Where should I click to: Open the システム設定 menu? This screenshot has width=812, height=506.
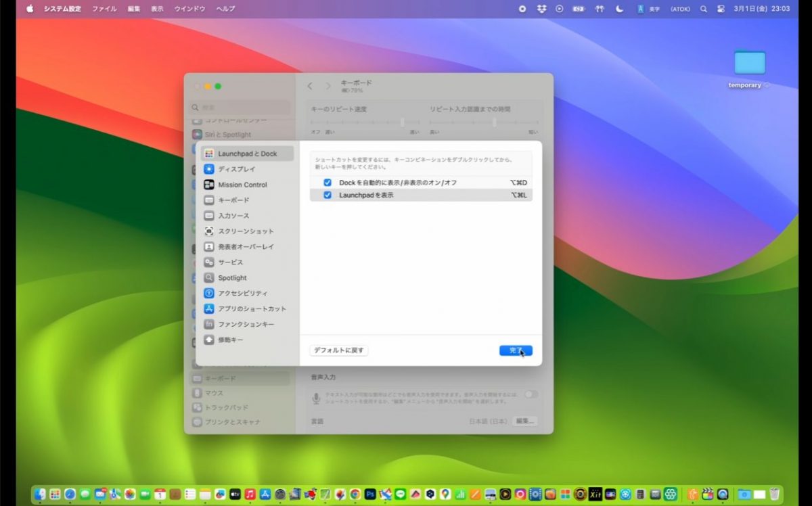click(62, 9)
